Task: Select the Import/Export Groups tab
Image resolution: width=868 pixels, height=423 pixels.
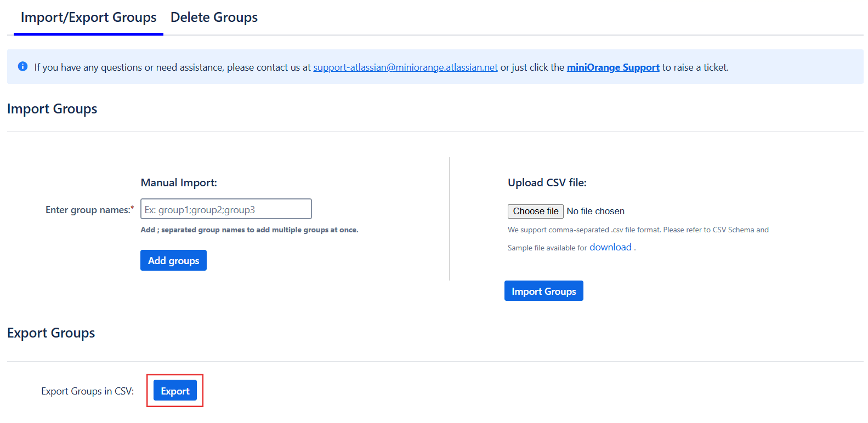Action: 88,18
